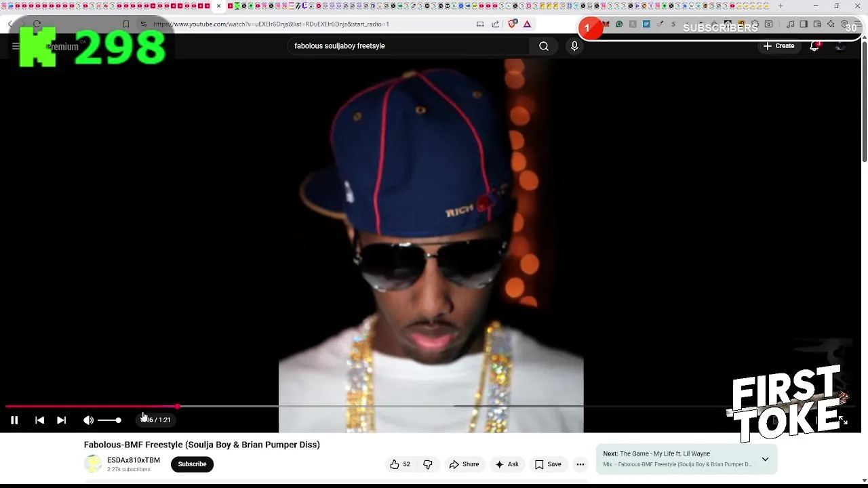The image size is (868, 488).
Task: Reload the page with the refresh icon
Action: tap(37, 24)
